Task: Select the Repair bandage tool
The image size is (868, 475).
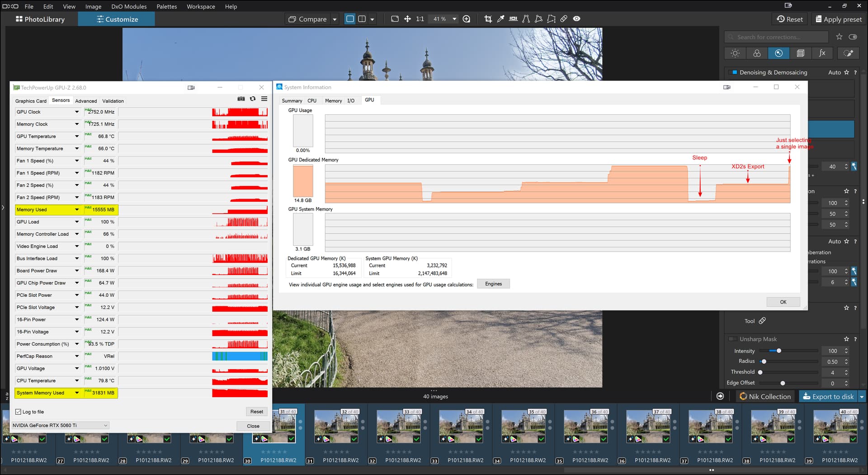Action: (564, 19)
